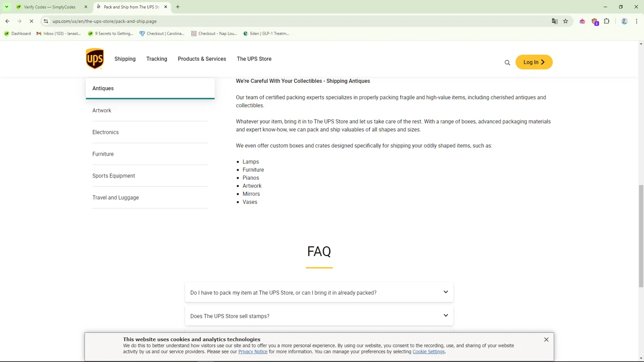Viewport: 644px width, 362px height.
Task: Close the cookie notice banner
Action: pos(546,340)
